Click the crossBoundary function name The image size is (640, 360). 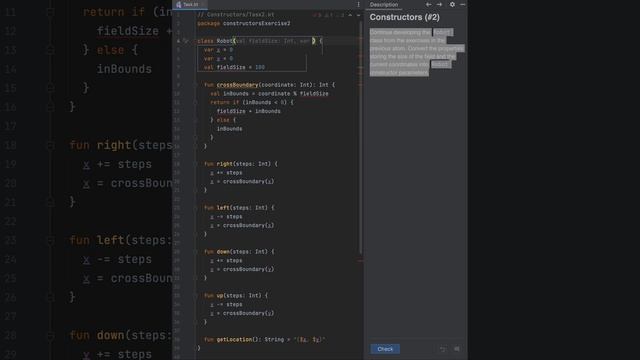237,85
